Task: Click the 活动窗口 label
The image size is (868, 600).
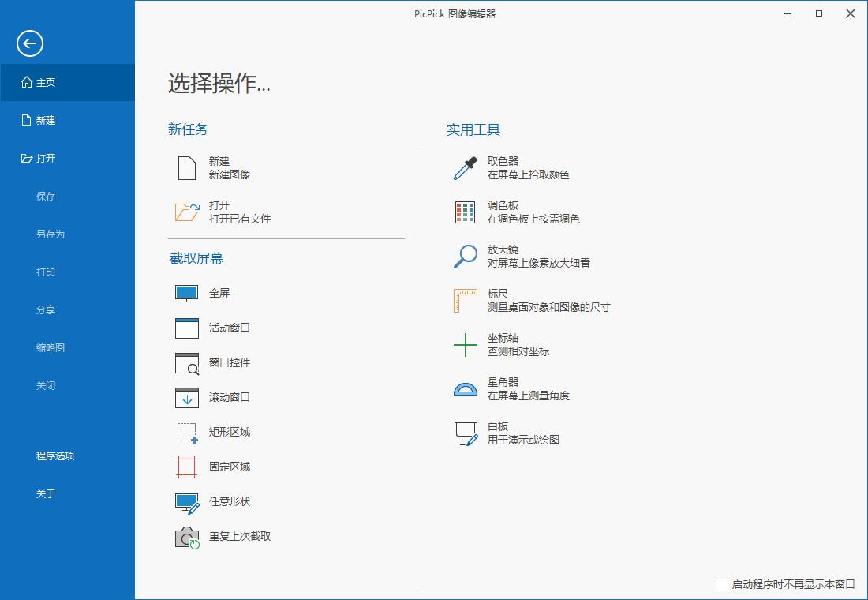Action: [x=229, y=328]
